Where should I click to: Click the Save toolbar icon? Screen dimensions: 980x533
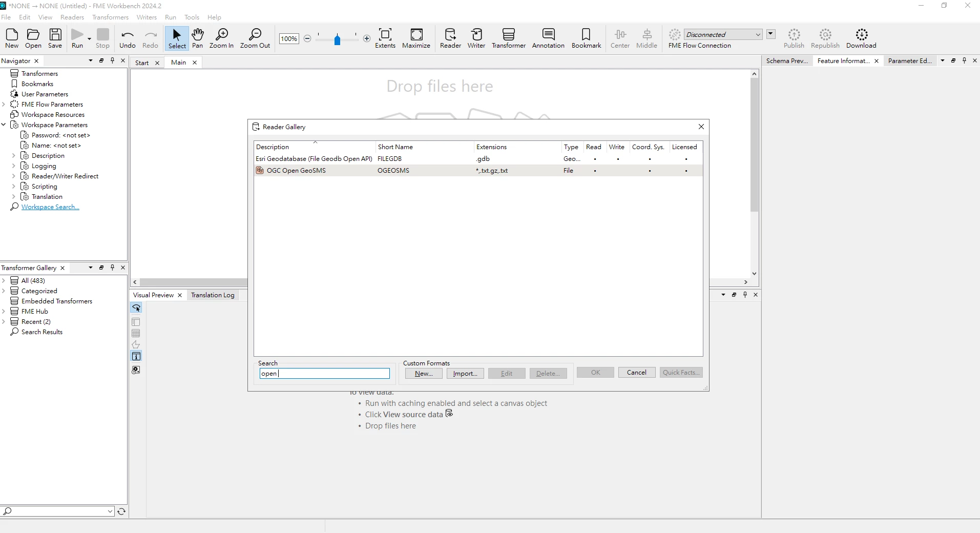pyautogui.click(x=55, y=38)
